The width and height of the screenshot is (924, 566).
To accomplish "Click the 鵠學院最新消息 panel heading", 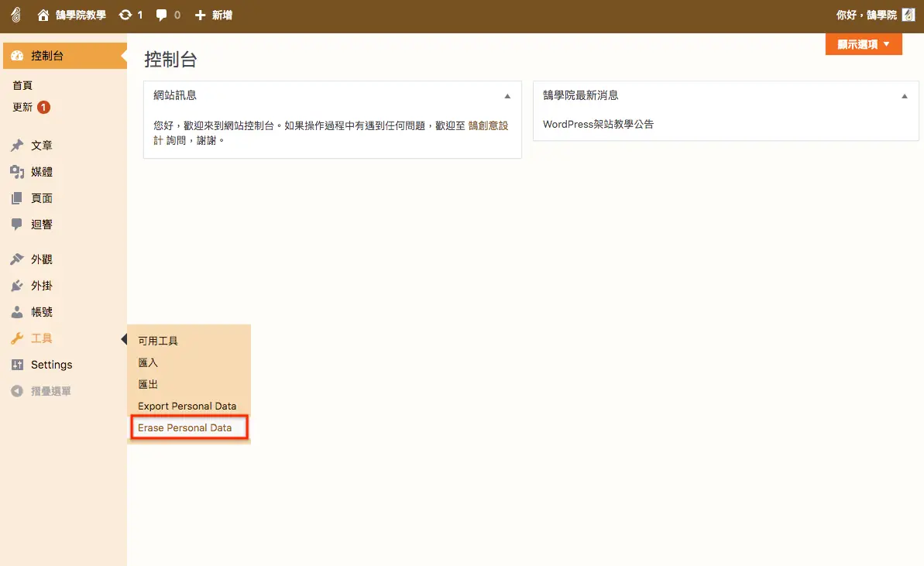I will point(580,95).
